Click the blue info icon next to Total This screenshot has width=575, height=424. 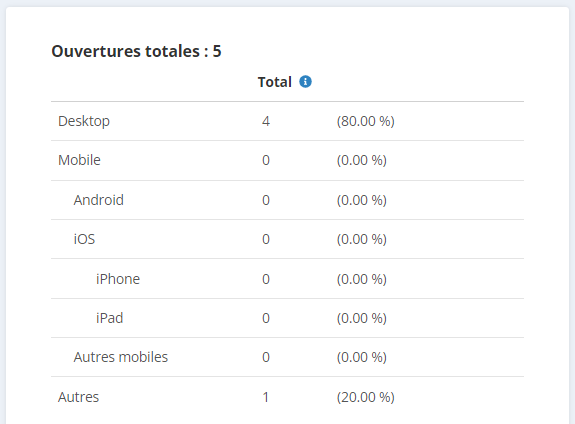pyautogui.click(x=305, y=81)
